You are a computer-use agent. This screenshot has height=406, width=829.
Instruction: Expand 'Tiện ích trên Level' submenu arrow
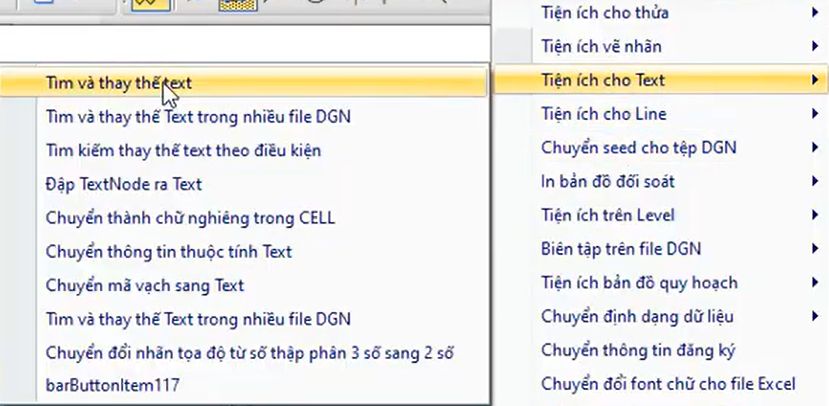pos(815,215)
